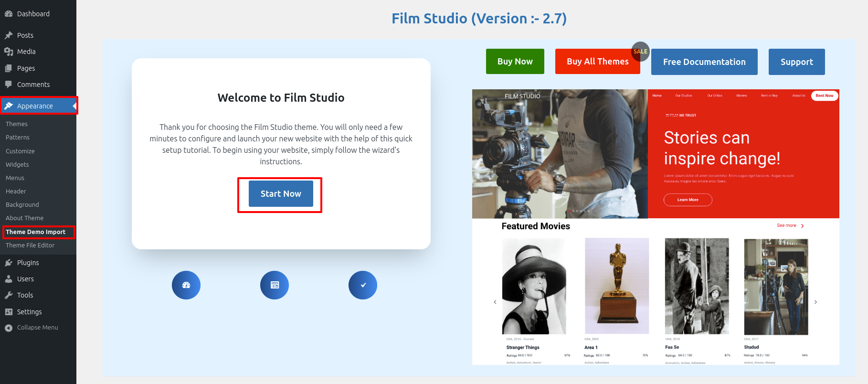
Task: Click Area 1 golden statue thumbnail
Action: [x=617, y=286]
